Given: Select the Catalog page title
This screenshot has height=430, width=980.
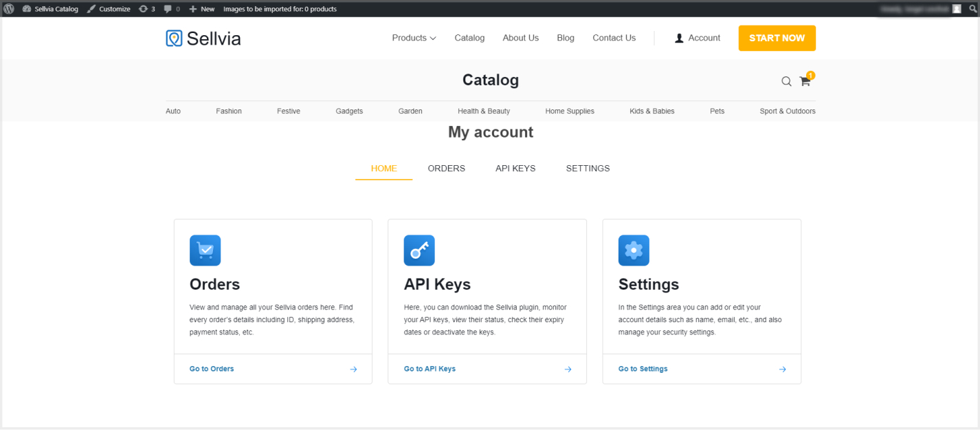Looking at the screenshot, I should click(x=491, y=80).
